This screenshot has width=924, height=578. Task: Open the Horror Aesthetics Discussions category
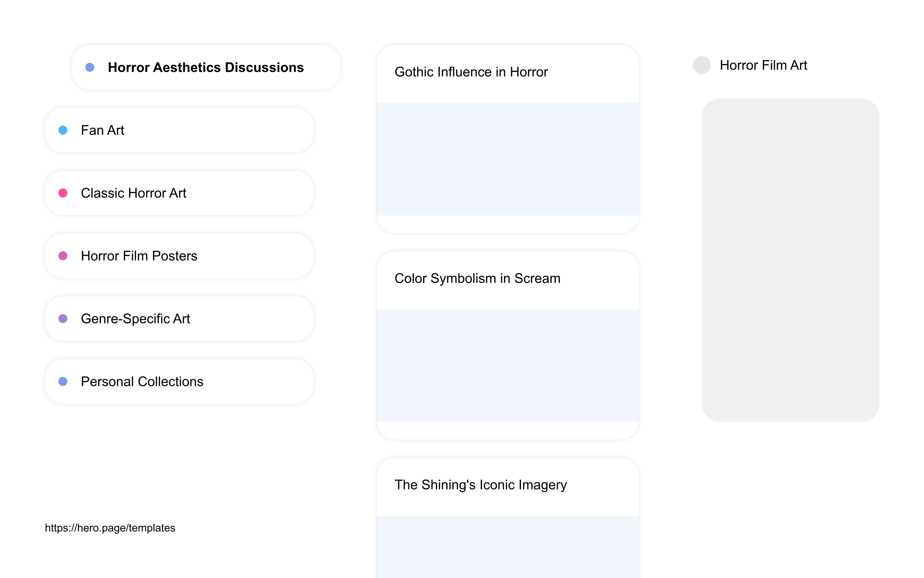[x=206, y=67]
